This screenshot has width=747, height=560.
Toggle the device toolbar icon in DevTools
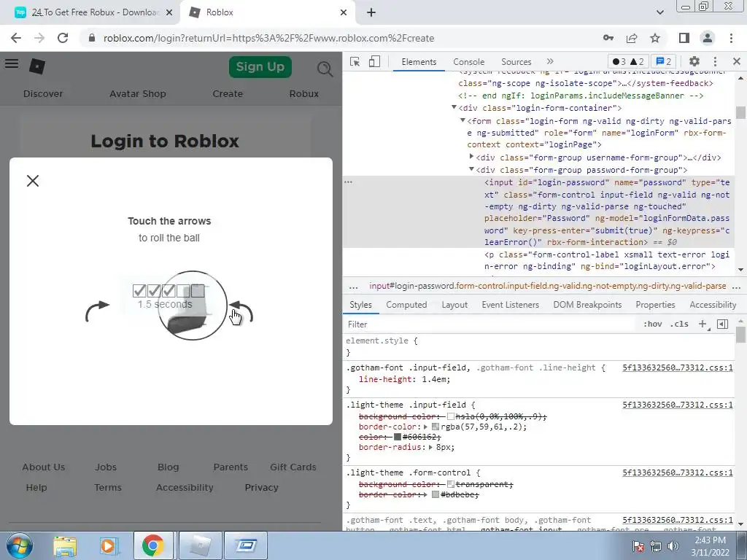coord(374,61)
